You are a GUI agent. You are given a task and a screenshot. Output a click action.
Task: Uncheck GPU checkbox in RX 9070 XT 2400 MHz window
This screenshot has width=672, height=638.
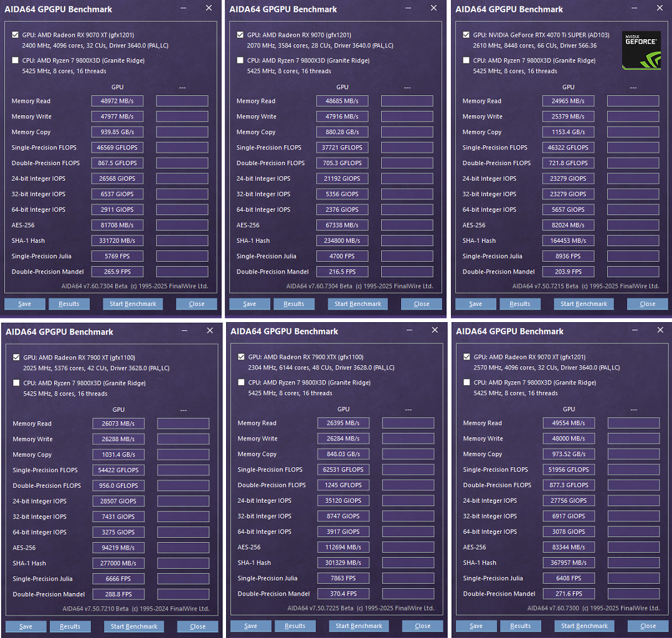click(16, 35)
